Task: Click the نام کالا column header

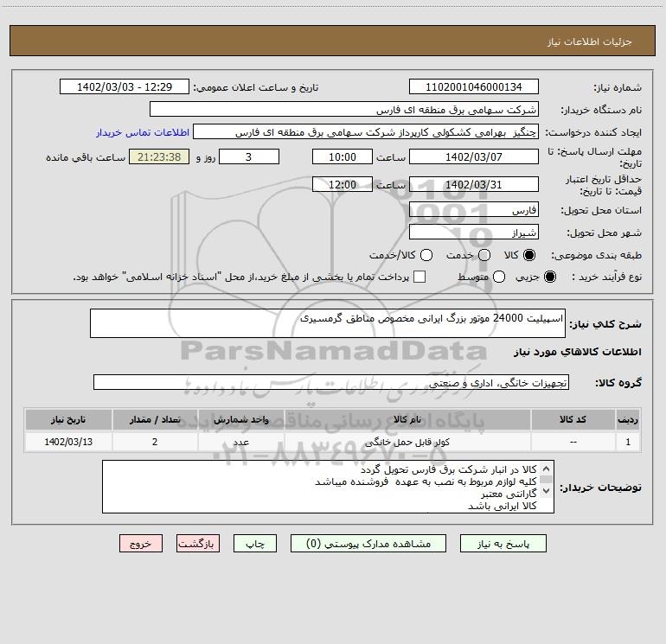Action: tap(407, 419)
